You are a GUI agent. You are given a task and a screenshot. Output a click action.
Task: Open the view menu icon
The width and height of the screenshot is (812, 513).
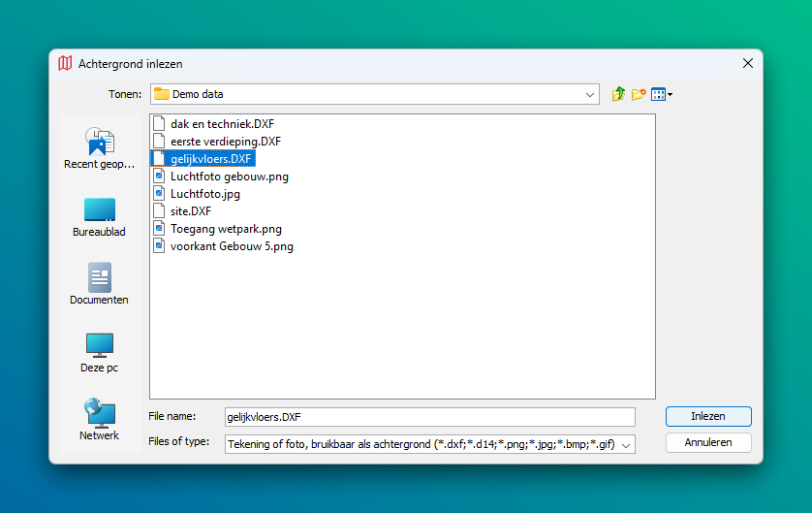coord(662,94)
